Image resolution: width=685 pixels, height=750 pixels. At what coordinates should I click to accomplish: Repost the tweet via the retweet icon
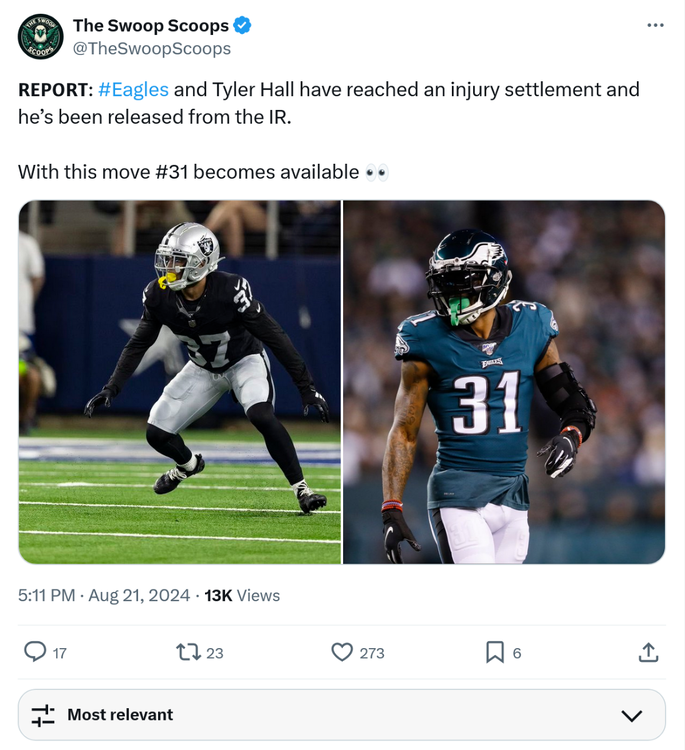pyautogui.click(x=188, y=652)
